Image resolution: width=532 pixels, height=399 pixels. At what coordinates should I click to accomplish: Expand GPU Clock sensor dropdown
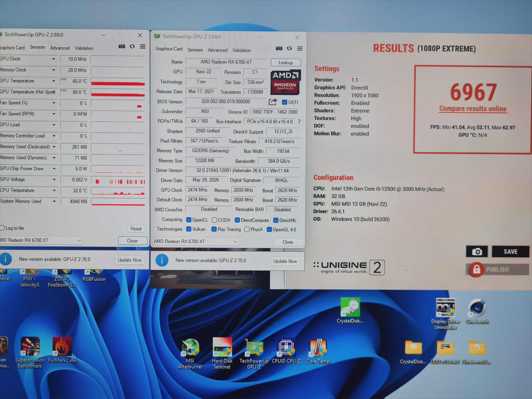coord(54,59)
